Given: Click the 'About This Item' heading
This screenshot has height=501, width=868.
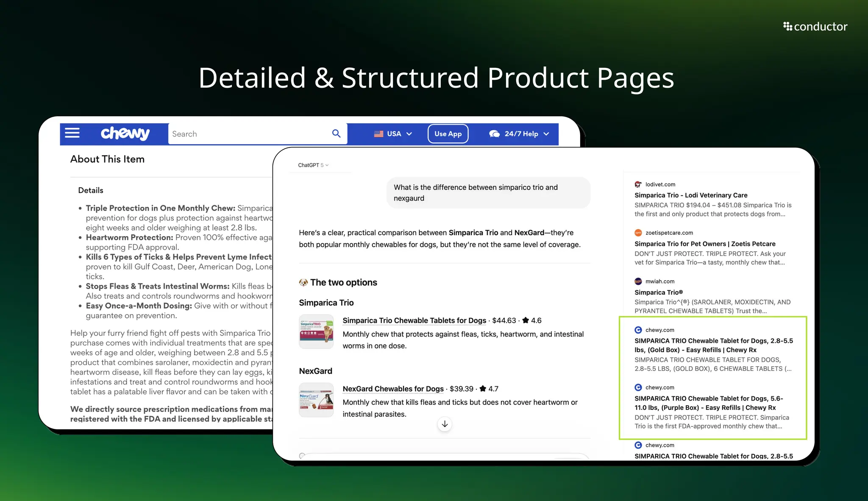Looking at the screenshot, I should pyautogui.click(x=107, y=159).
